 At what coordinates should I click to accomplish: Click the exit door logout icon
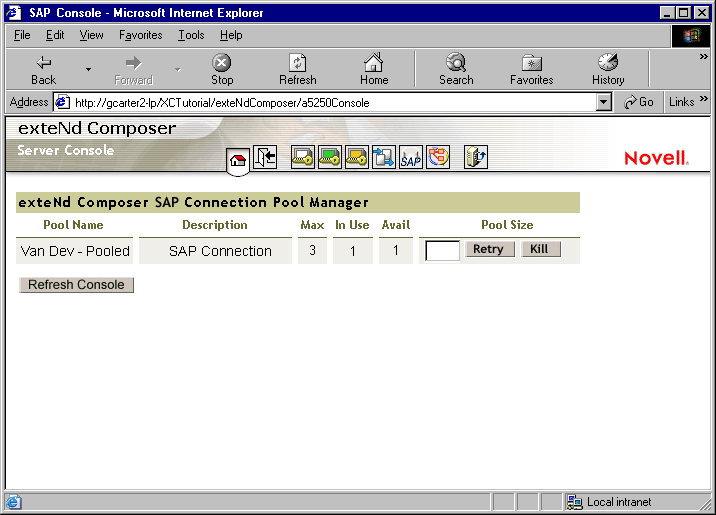265,157
